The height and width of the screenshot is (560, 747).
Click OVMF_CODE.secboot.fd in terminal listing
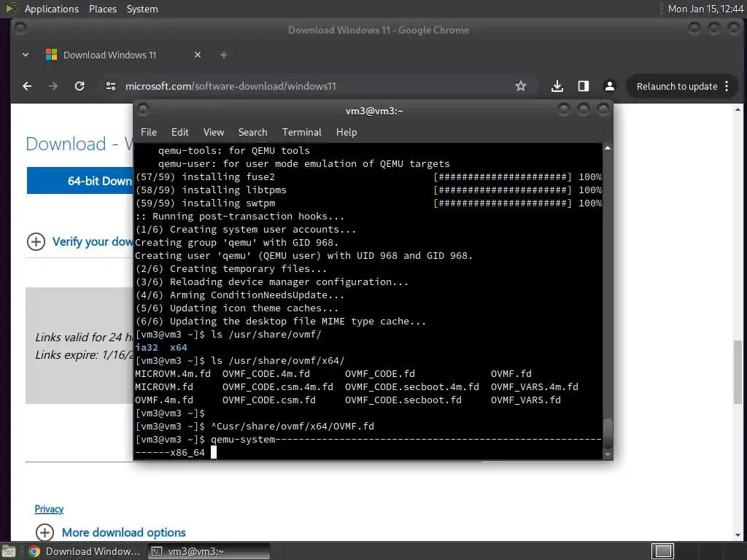point(403,400)
